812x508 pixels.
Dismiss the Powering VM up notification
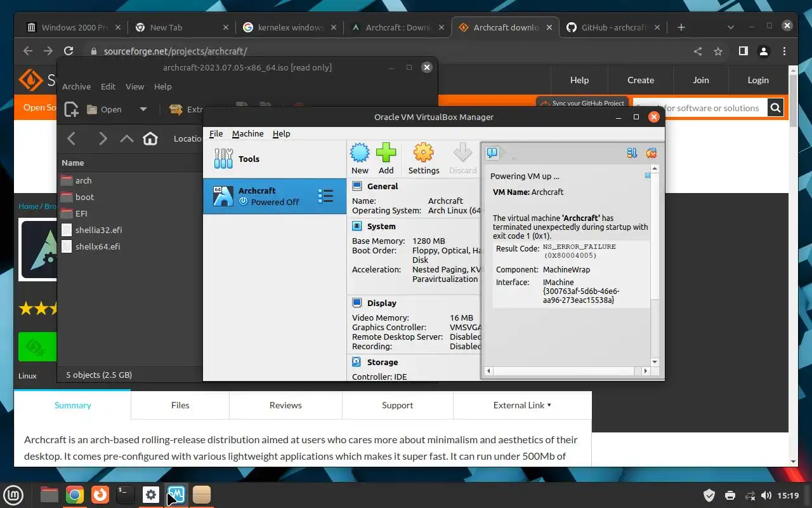pos(647,175)
